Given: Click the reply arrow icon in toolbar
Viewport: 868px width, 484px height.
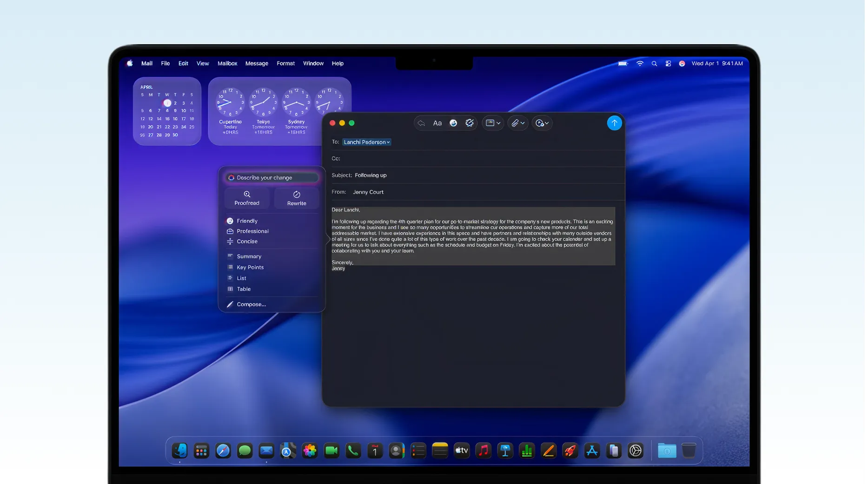Looking at the screenshot, I should coord(421,123).
